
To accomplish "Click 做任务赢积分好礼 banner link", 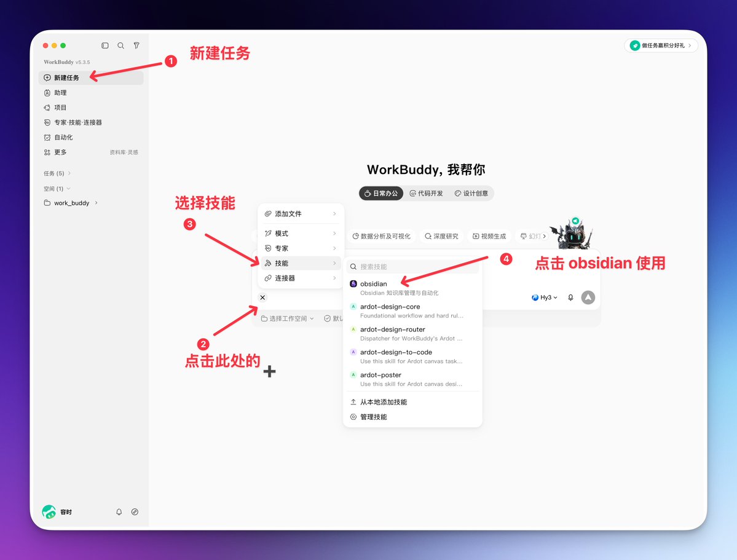I will (661, 45).
